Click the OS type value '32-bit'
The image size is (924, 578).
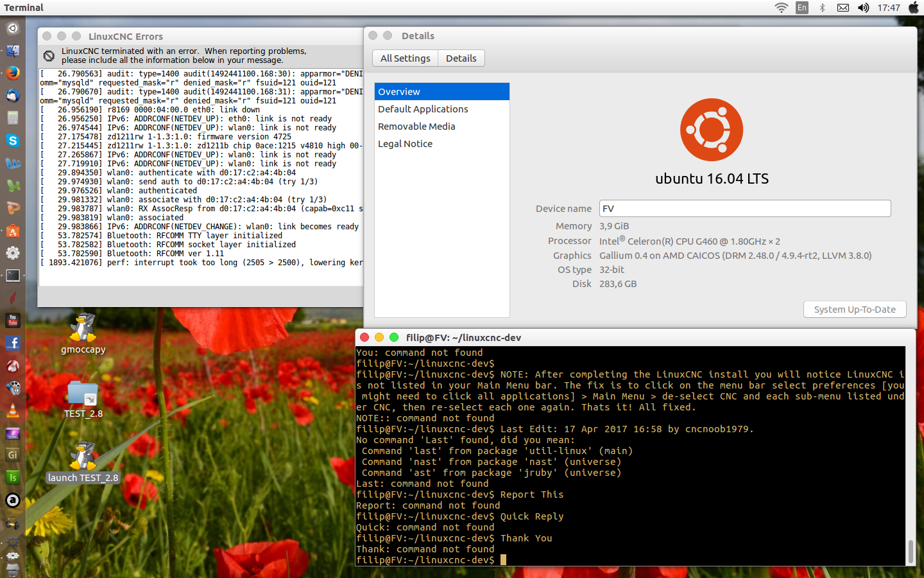612,270
